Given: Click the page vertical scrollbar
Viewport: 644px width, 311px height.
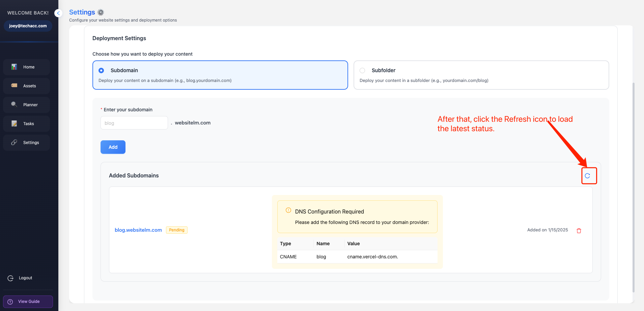Looking at the screenshot, I should 633,187.
